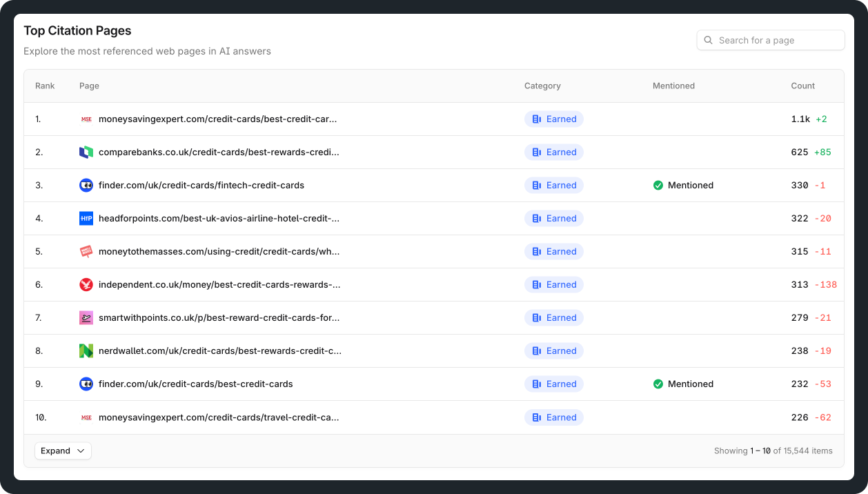Click the smartwithpoints favicon

click(86, 318)
